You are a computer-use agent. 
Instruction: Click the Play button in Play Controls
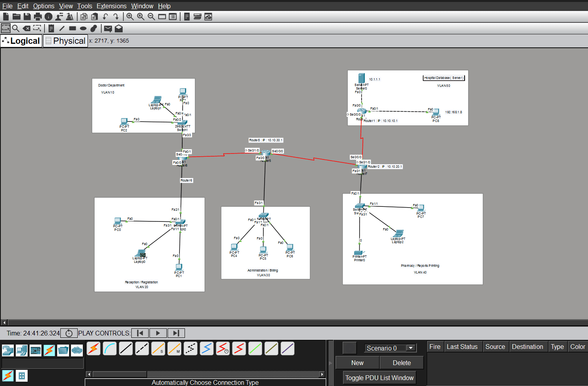click(x=158, y=333)
